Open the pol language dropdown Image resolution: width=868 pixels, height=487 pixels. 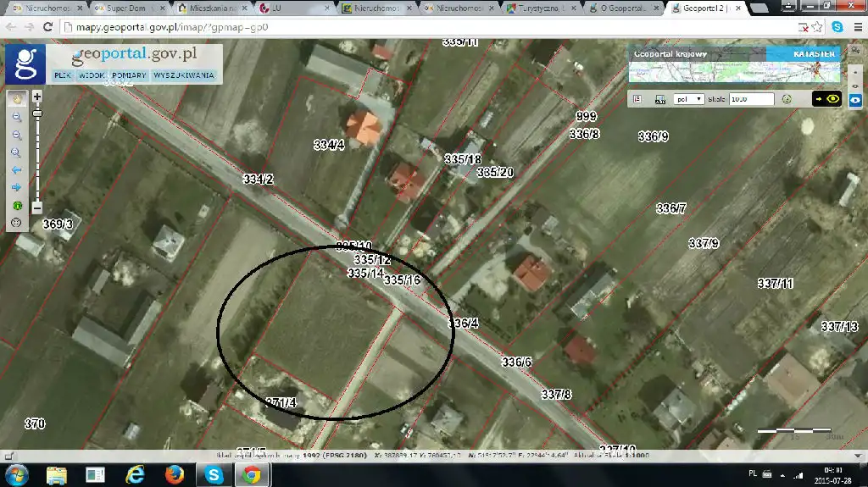click(x=688, y=99)
